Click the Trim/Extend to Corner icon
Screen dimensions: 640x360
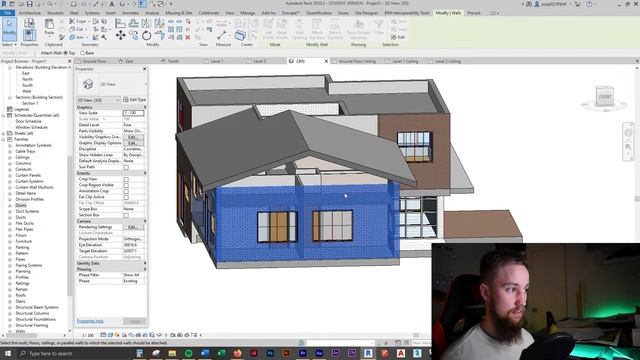(160, 36)
